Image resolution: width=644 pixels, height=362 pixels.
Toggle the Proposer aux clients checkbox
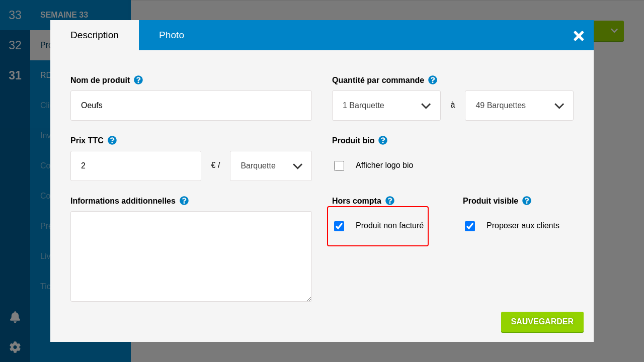pyautogui.click(x=470, y=226)
